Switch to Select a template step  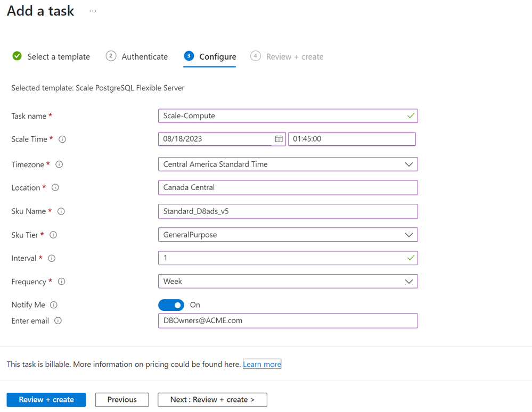click(x=51, y=56)
